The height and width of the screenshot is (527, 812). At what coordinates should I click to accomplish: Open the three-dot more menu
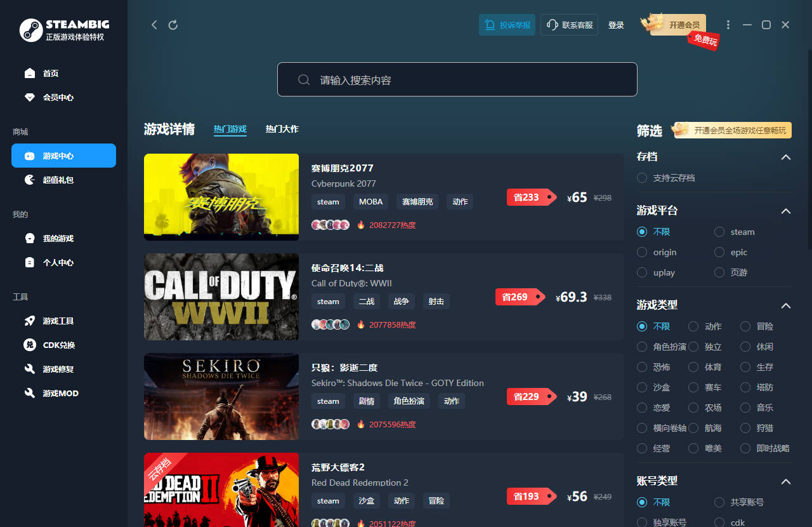(x=728, y=25)
